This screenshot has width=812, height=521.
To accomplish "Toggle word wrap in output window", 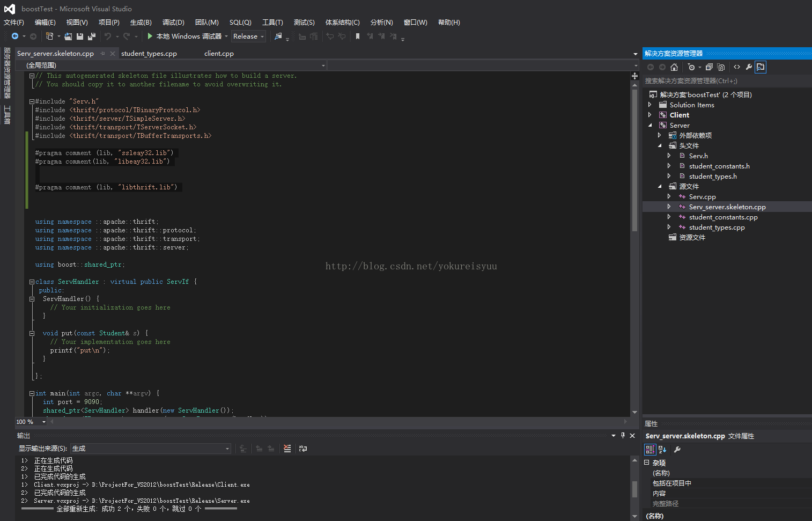I will (303, 449).
